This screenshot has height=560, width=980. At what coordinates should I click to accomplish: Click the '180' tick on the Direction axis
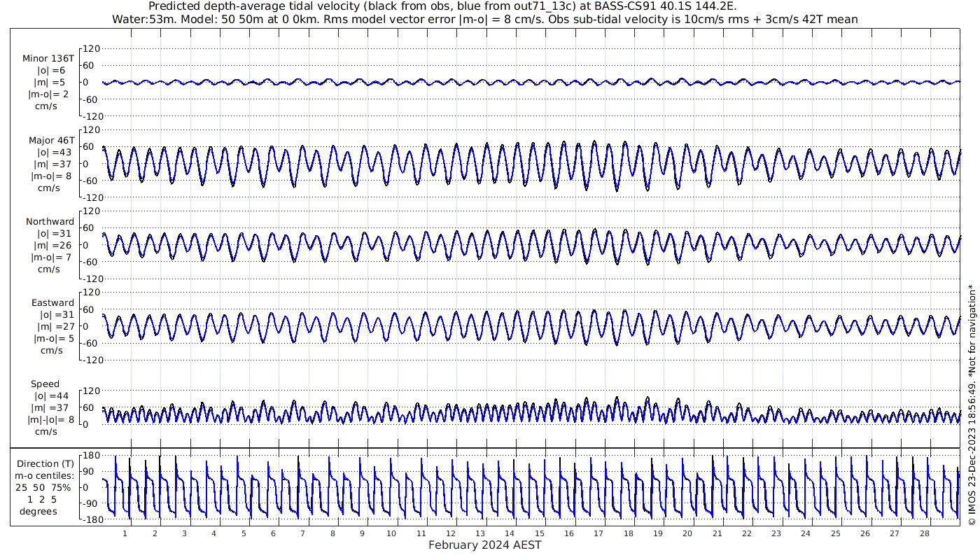coord(90,455)
